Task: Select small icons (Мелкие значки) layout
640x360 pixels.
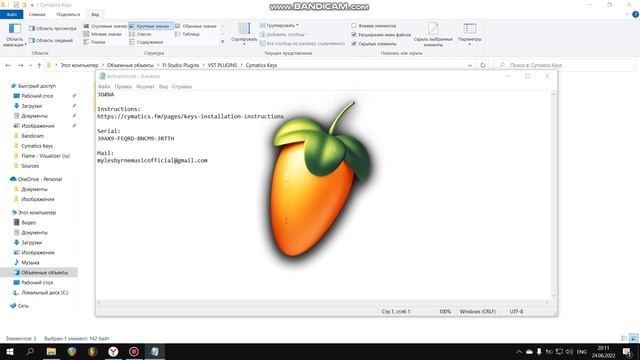Action: point(103,34)
